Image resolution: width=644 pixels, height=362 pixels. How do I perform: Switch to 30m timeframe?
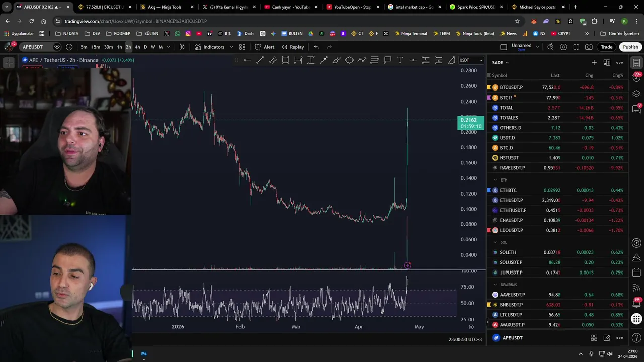pyautogui.click(x=108, y=47)
